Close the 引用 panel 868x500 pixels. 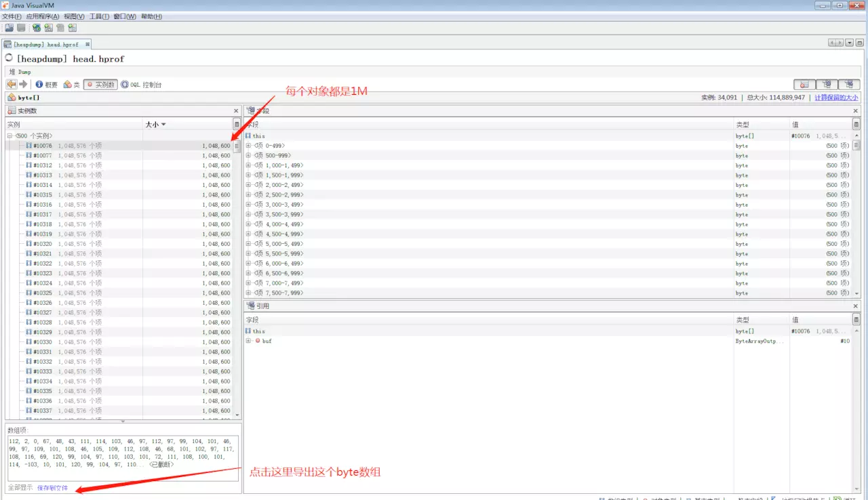(x=856, y=306)
